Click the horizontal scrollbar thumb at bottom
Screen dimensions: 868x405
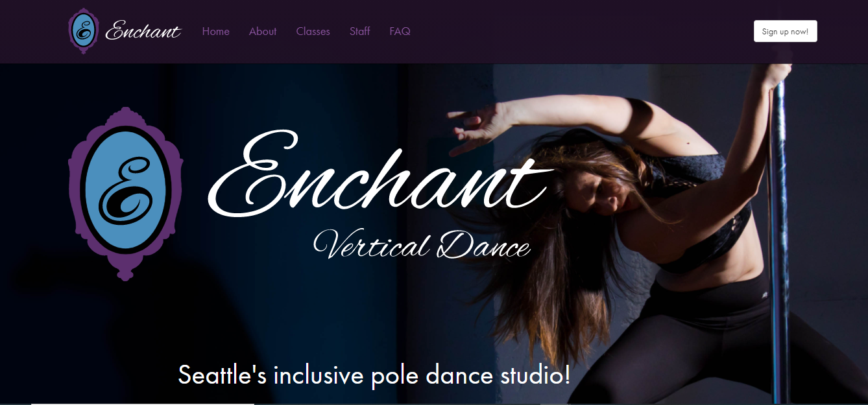click(143, 403)
